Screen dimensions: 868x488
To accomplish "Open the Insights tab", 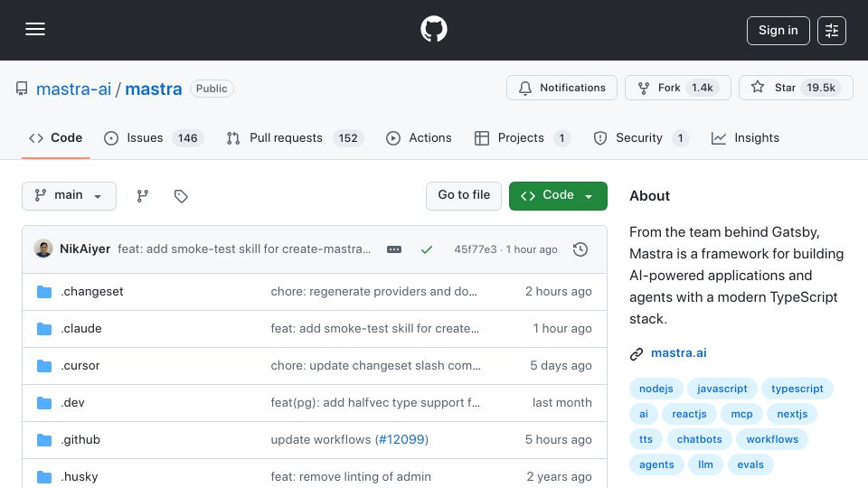I will click(745, 137).
